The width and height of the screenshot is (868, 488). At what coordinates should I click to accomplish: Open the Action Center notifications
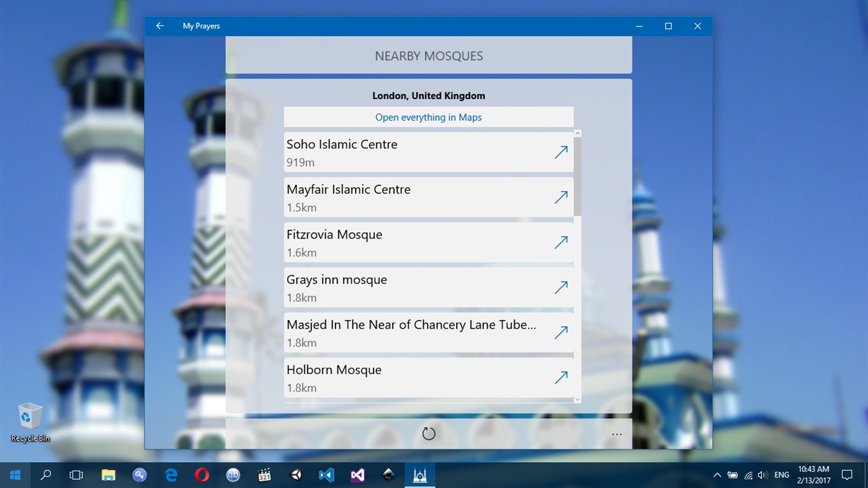coord(848,475)
